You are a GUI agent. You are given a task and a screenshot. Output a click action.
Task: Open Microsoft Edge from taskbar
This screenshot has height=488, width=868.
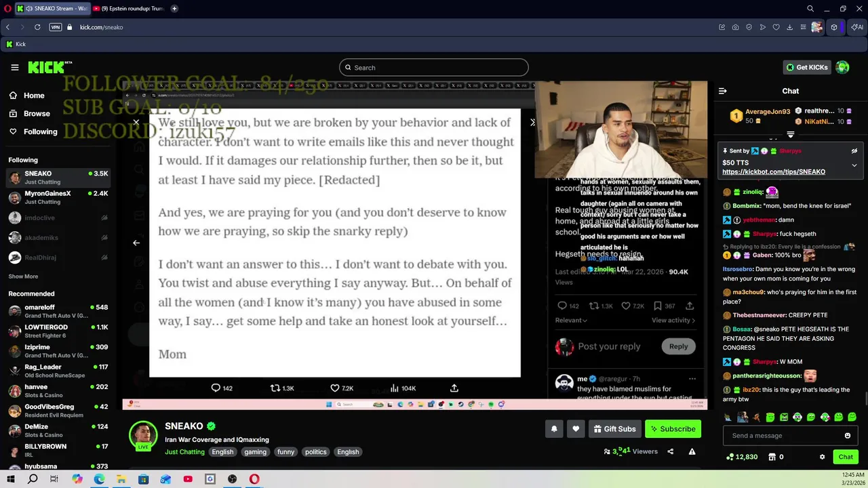coord(99,479)
